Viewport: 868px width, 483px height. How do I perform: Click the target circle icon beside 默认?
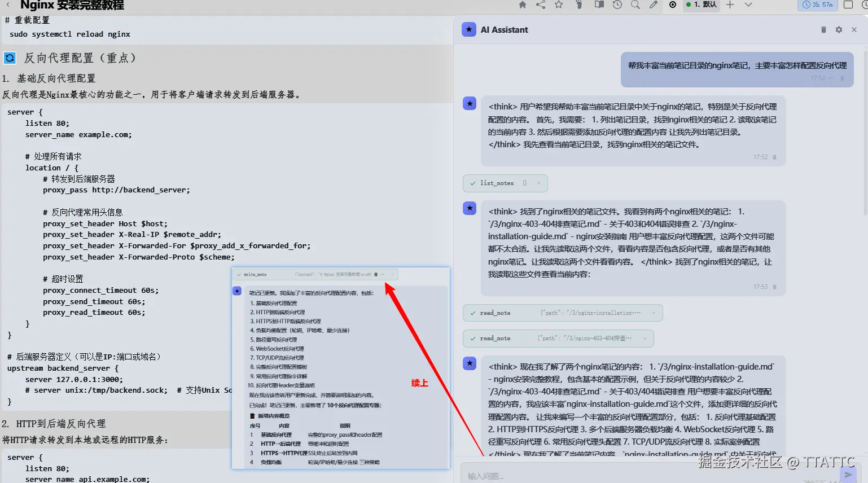click(673, 5)
